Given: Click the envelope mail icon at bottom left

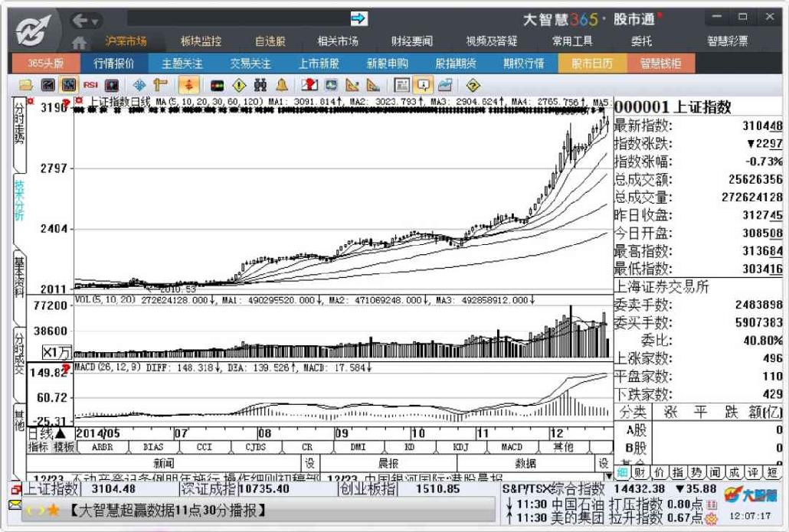Looking at the screenshot, I should click(15, 504).
